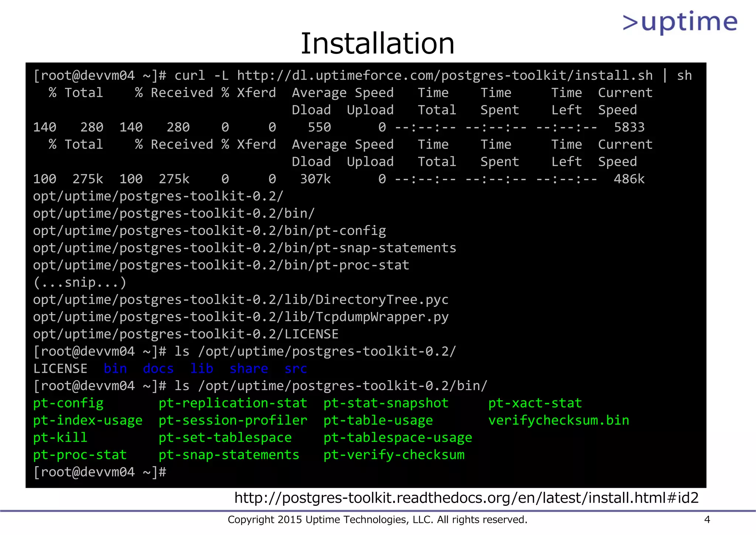Click the green pt-snap-statements entry

[229, 455]
